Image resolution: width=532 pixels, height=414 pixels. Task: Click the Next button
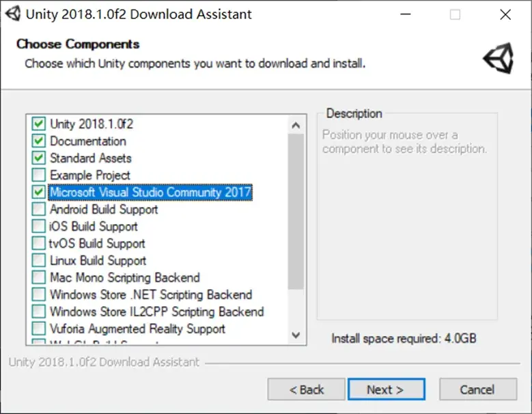click(387, 389)
